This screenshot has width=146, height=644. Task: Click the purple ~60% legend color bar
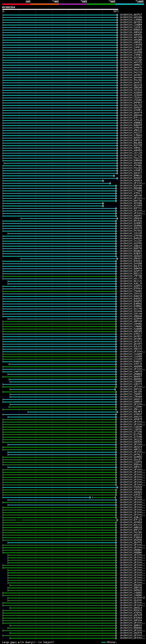(x=73, y=4)
